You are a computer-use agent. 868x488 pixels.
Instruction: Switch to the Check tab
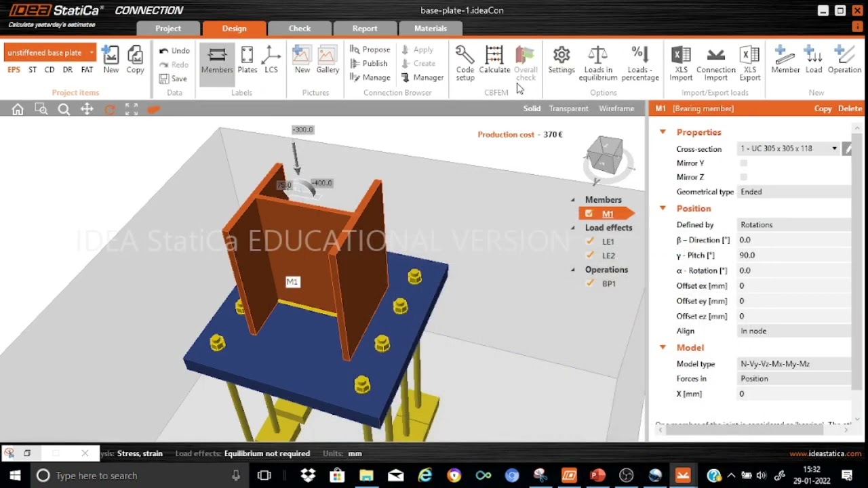click(300, 28)
